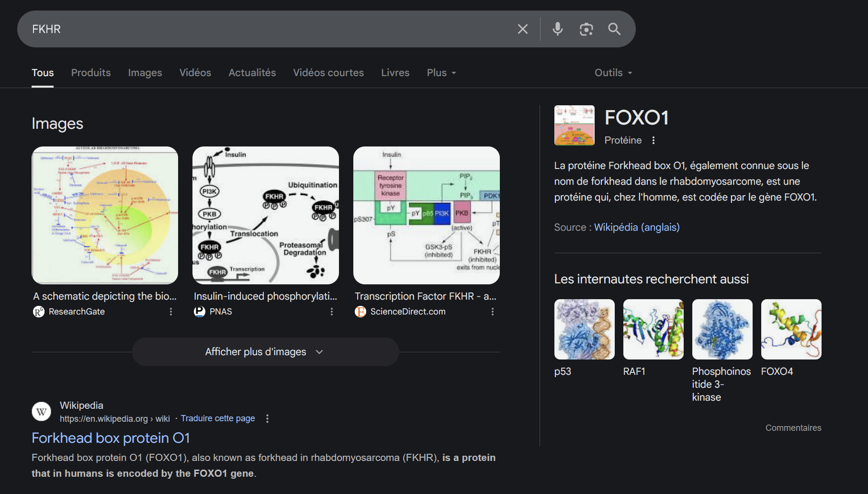
Task: Click the 'A schematic depicting the bio...' caption
Action: (x=105, y=296)
